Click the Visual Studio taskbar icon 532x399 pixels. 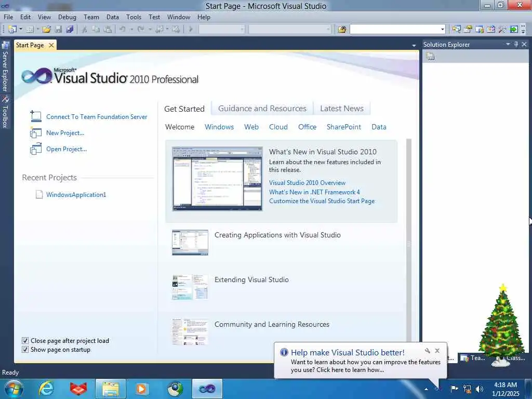[207, 389]
